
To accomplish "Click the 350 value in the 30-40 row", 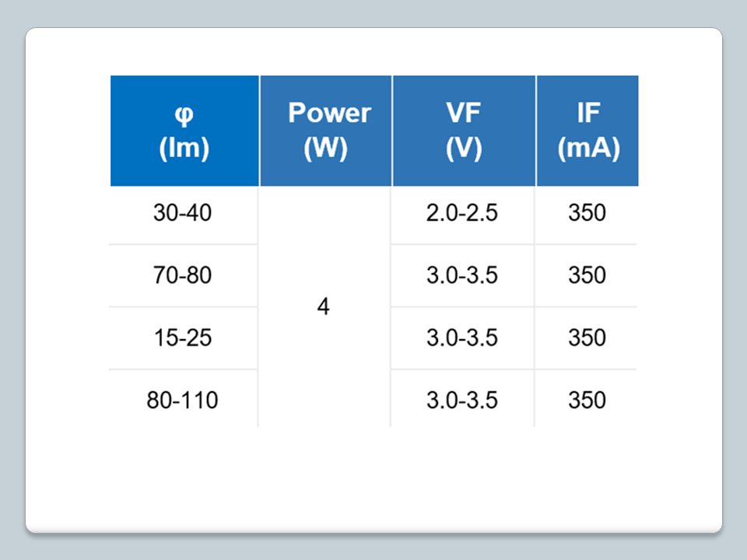I will 587,213.
